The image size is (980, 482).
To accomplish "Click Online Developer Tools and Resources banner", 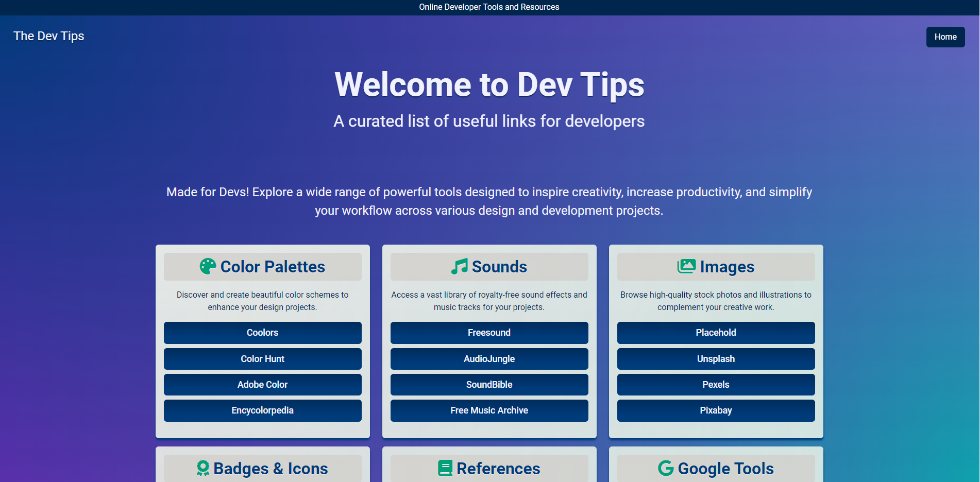I will [x=489, y=7].
